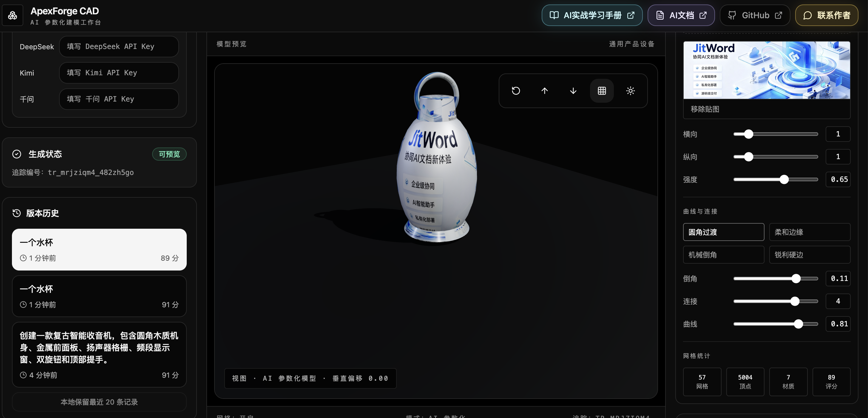Click the 7 材质 statistics card

788,382
